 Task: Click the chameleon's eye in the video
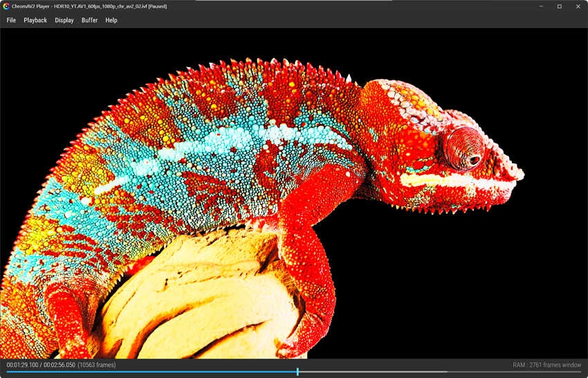pos(464,149)
